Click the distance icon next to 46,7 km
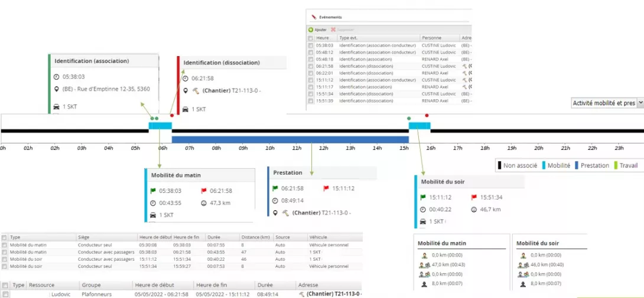This screenshot has width=644, height=298. [474, 209]
